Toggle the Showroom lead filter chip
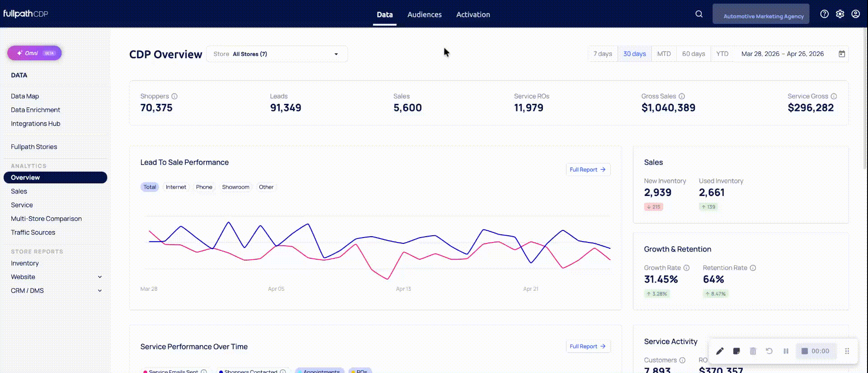The image size is (868, 373). coord(236,187)
